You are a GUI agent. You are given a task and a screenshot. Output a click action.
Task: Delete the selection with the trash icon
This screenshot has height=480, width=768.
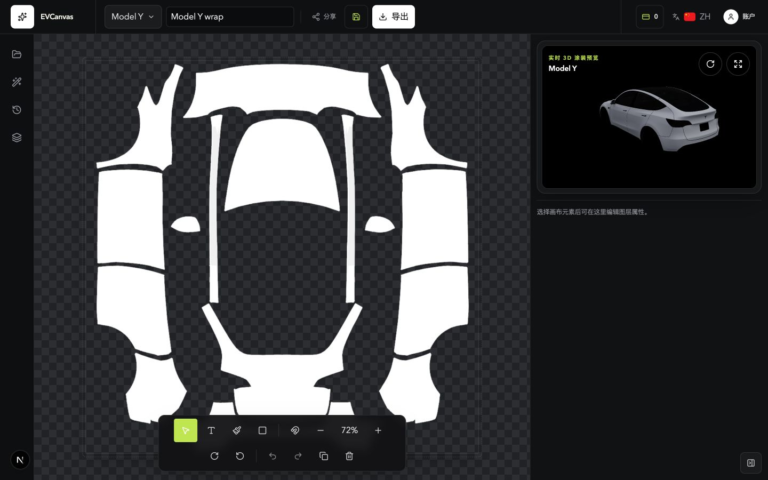pos(349,456)
